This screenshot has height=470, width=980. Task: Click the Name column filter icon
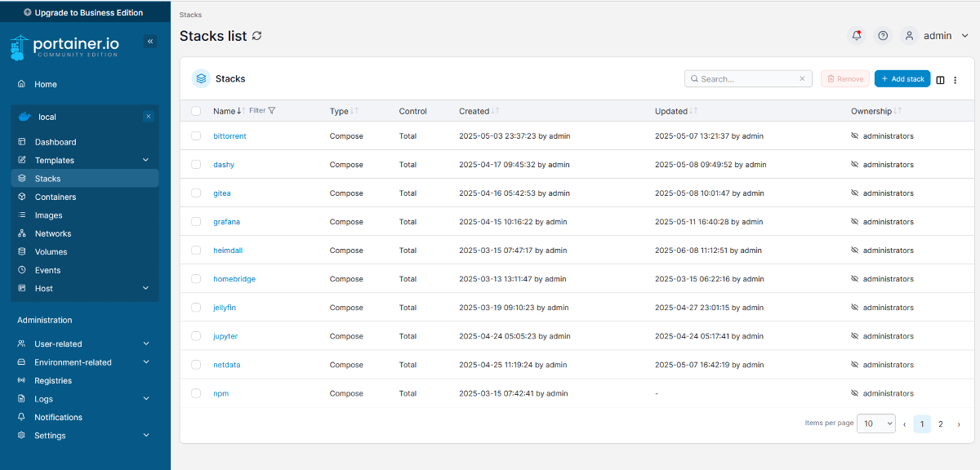(272, 111)
